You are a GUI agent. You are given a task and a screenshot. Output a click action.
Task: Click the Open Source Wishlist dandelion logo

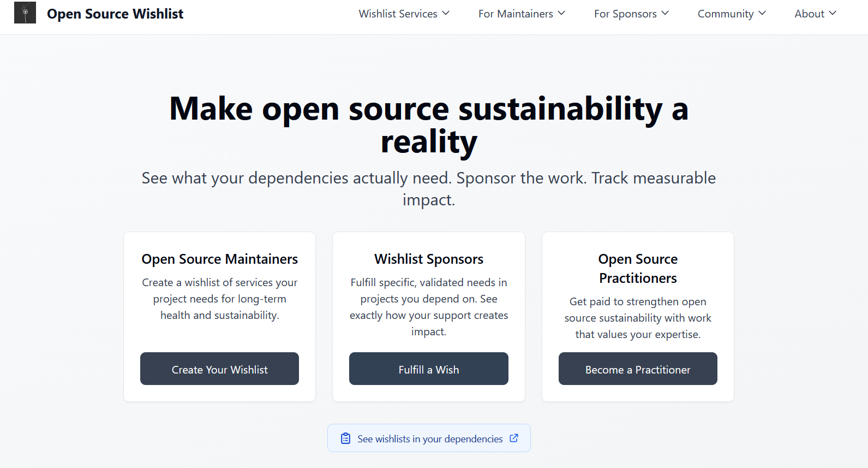coord(25,12)
